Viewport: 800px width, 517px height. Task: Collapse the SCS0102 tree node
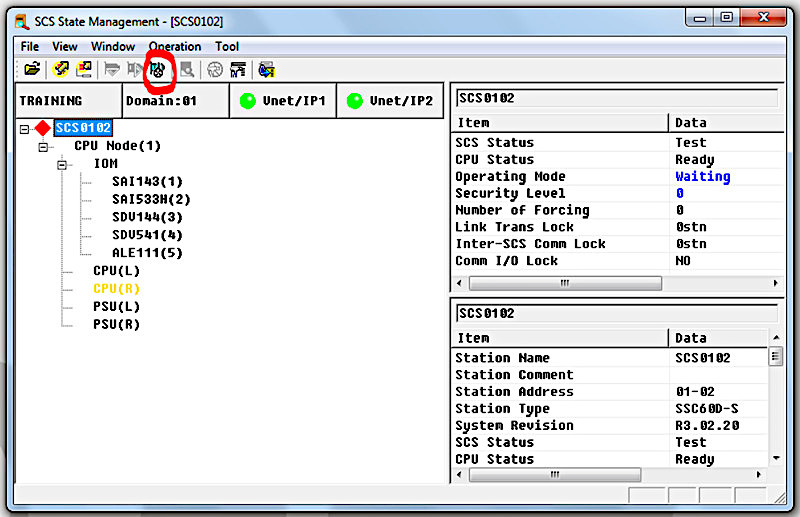pos(24,129)
